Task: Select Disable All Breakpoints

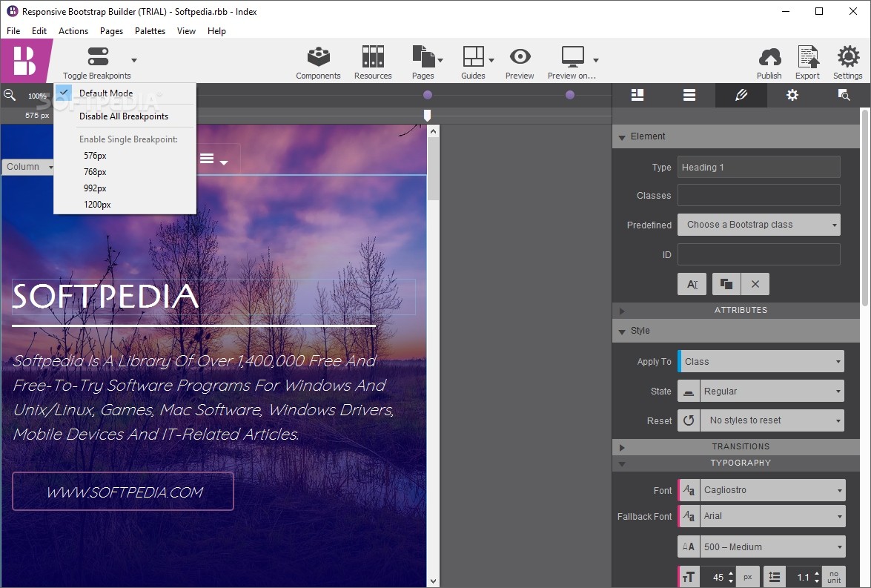Action: point(125,116)
